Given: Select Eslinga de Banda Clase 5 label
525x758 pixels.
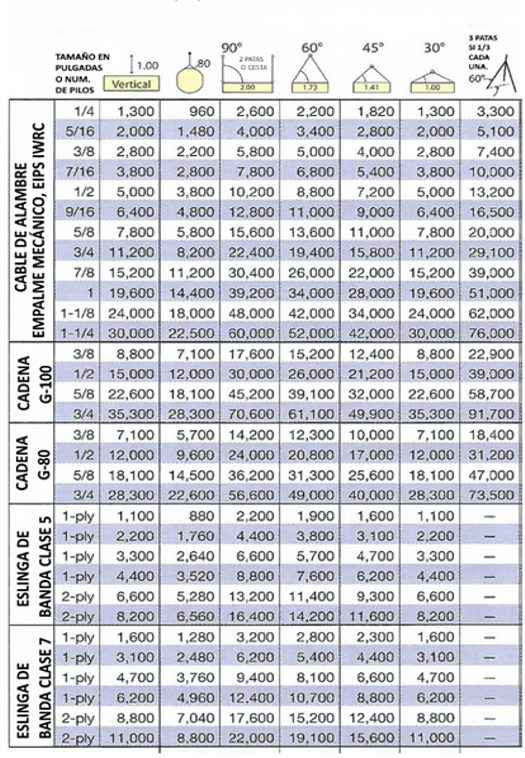Looking at the screenshot, I should pos(34,567).
